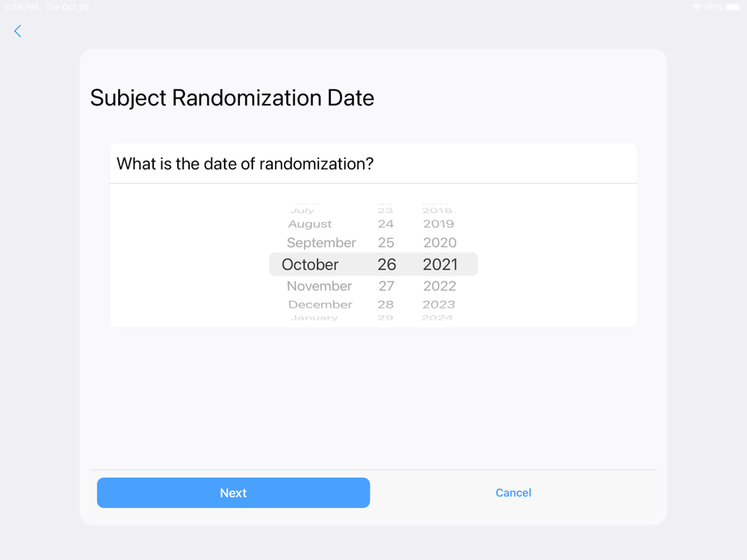Select day 28 in the day wheel
747x560 pixels.
385,305
